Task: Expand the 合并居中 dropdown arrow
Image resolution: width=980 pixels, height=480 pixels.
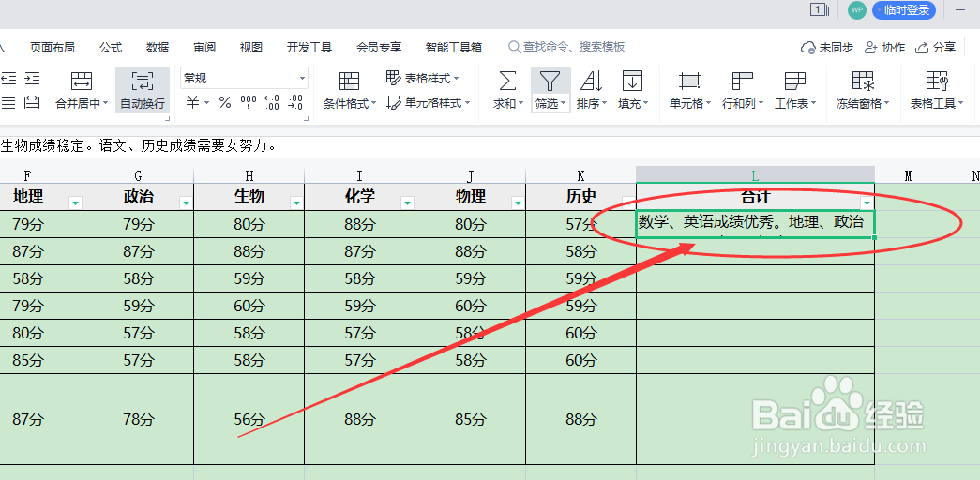Action: click(106, 104)
